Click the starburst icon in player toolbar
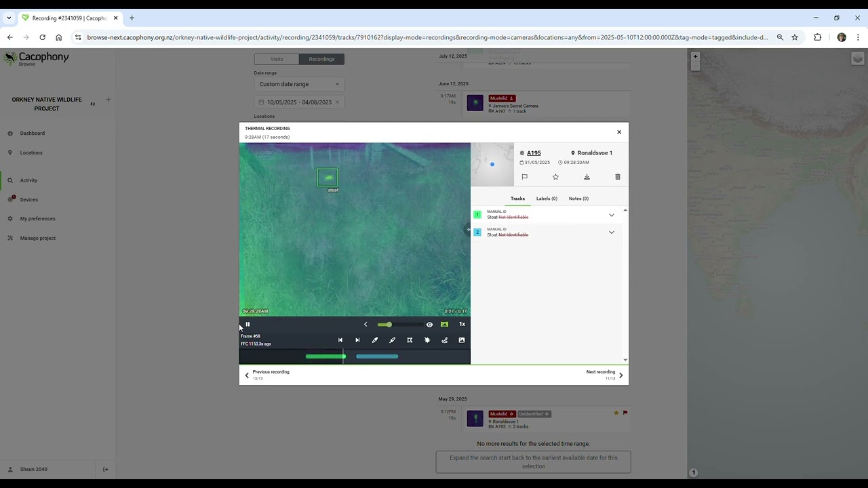The width and height of the screenshot is (868, 488). click(x=427, y=340)
